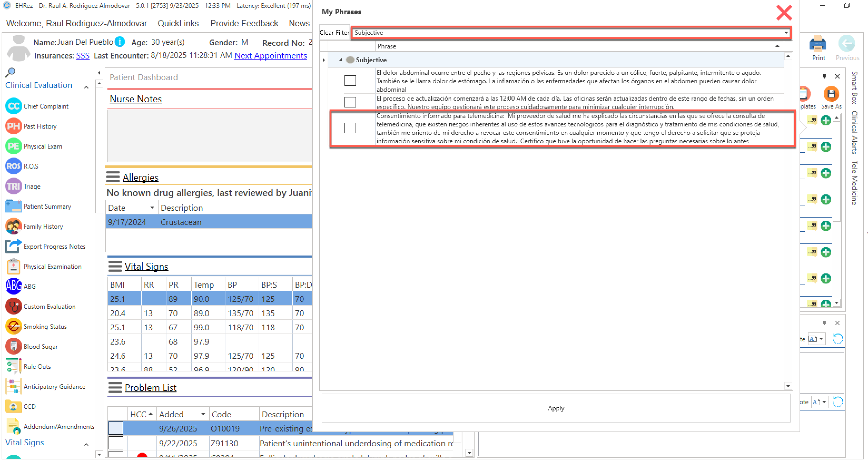Collapse the Clinical Evaluation section
The height and width of the screenshot is (461, 868).
86,87
